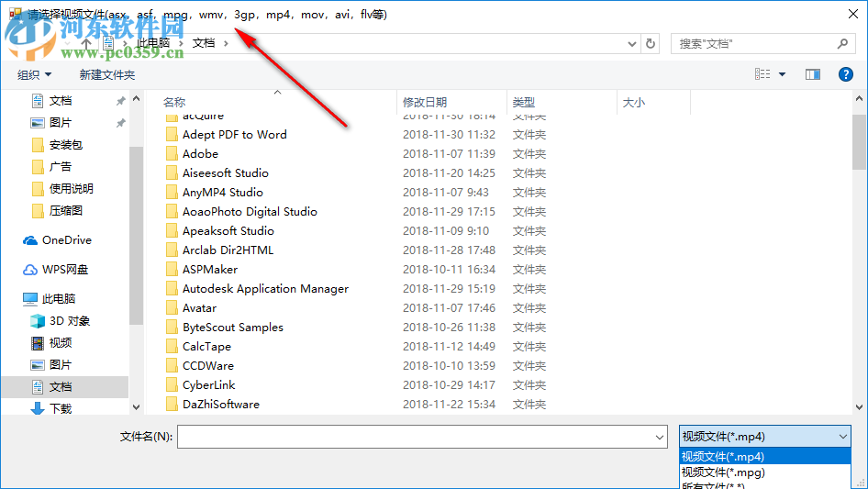The height and width of the screenshot is (489, 868).
Task: Click the file list scrollbar thumb
Action: (x=859, y=142)
